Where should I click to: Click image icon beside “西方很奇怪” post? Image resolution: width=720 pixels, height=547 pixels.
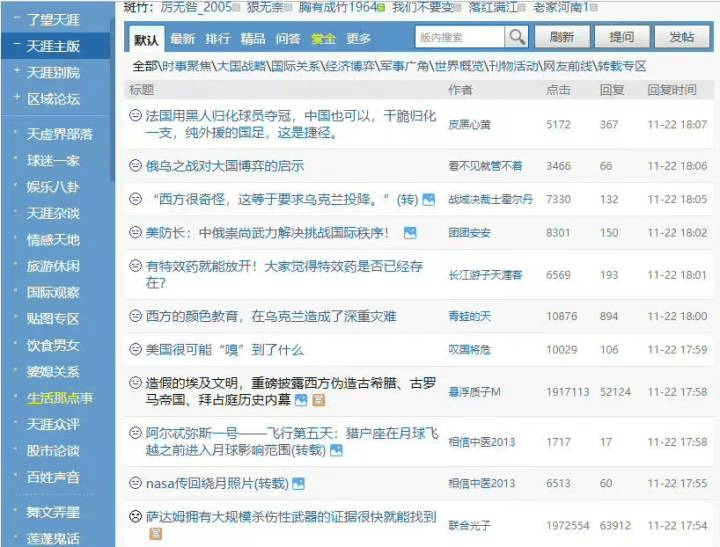point(429,200)
